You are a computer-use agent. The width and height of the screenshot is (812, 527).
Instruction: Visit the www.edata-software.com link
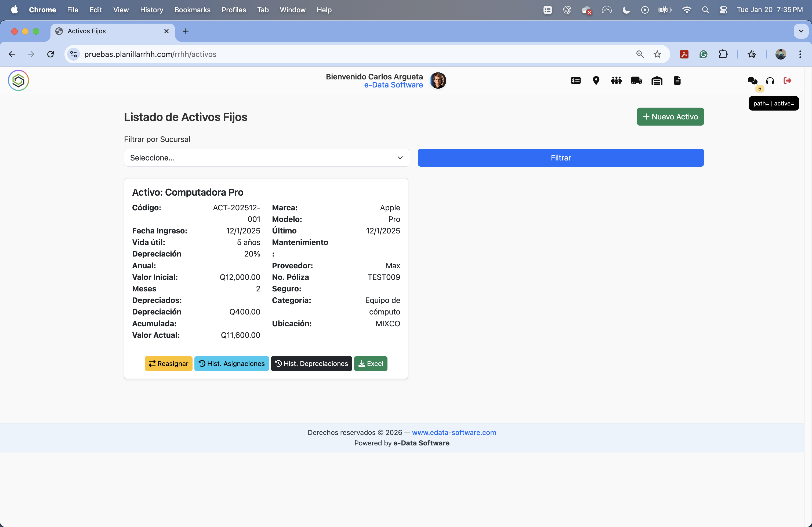click(454, 432)
